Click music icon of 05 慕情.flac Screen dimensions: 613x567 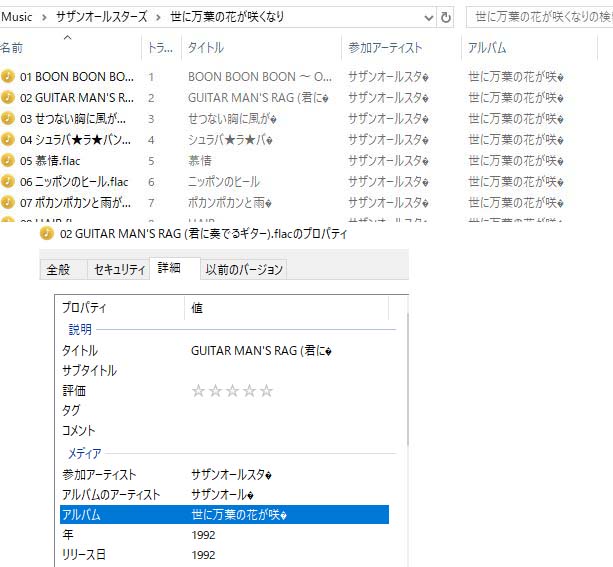(7, 160)
